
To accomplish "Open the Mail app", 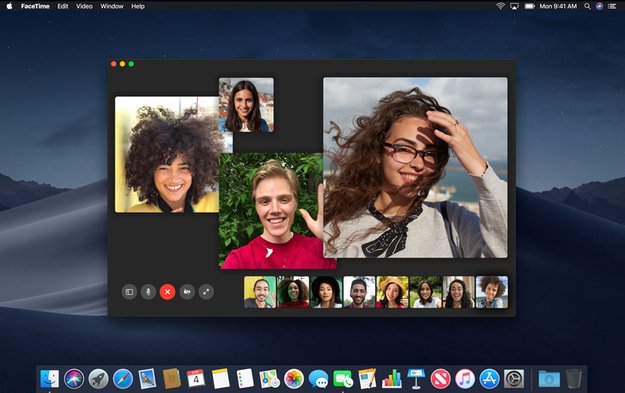I will pyautogui.click(x=147, y=378).
